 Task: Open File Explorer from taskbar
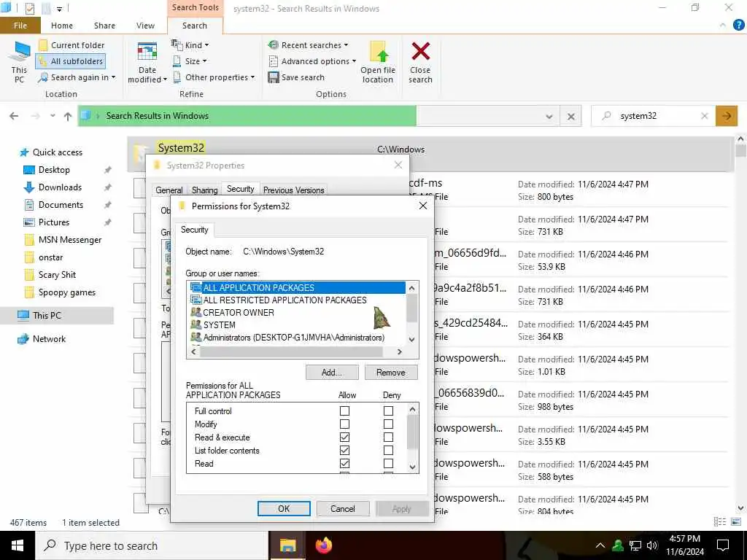tap(287, 545)
